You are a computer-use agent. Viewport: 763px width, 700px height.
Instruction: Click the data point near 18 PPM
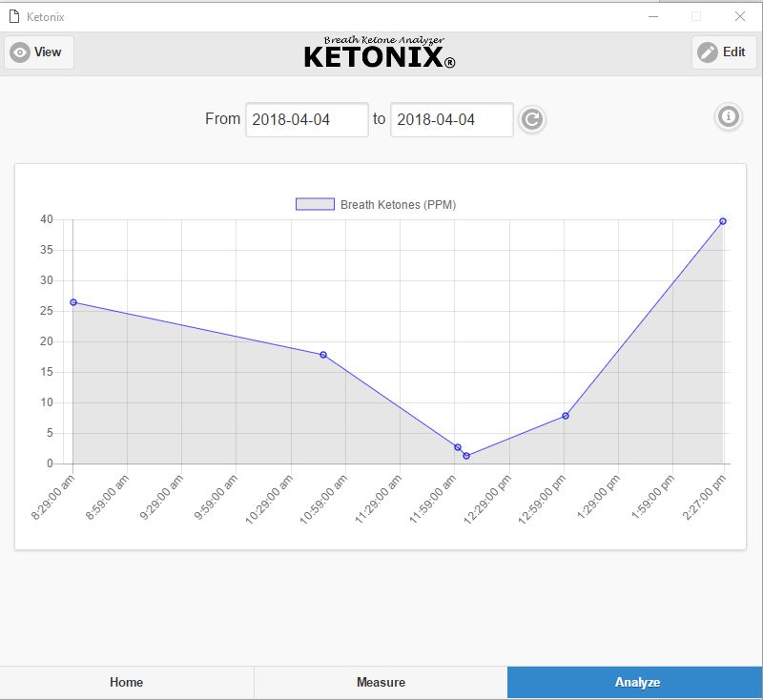pos(323,355)
